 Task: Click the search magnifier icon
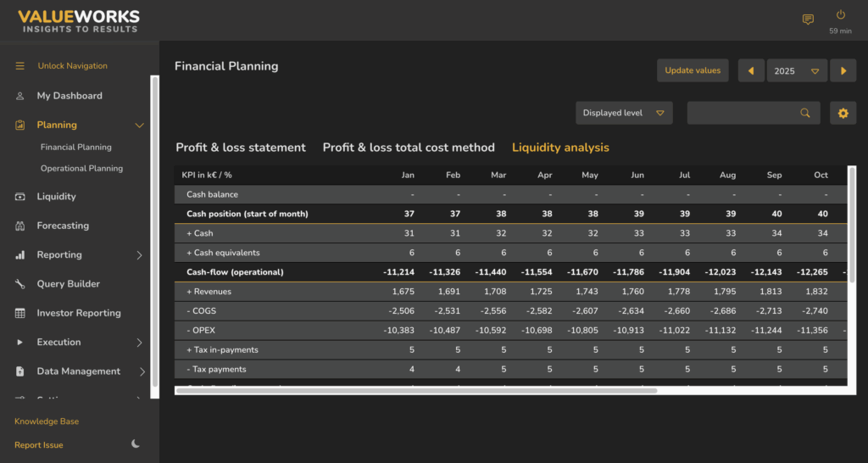pyautogui.click(x=805, y=113)
